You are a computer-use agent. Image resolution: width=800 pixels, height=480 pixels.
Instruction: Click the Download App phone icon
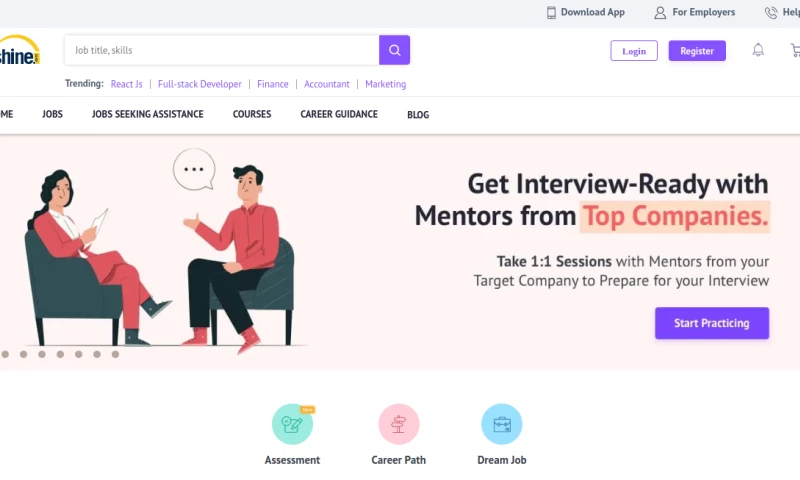point(551,12)
